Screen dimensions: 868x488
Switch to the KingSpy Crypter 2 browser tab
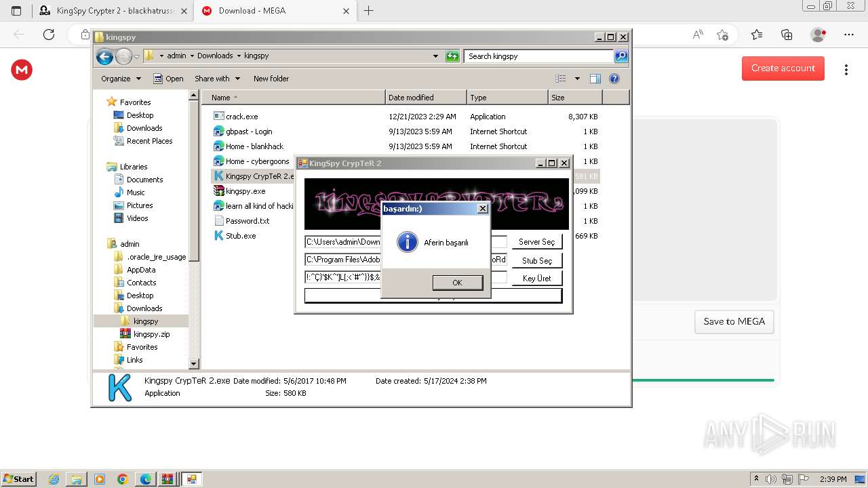[113, 11]
